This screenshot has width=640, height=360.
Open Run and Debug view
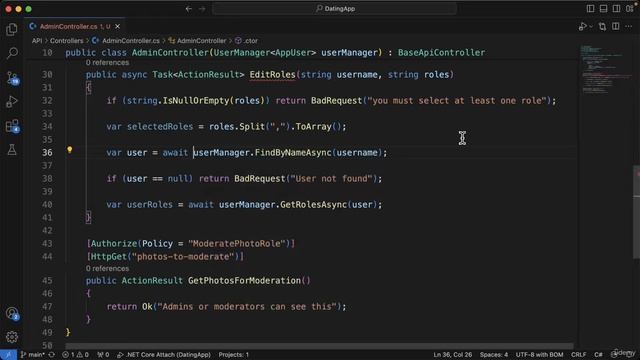pyautogui.click(x=12, y=102)
